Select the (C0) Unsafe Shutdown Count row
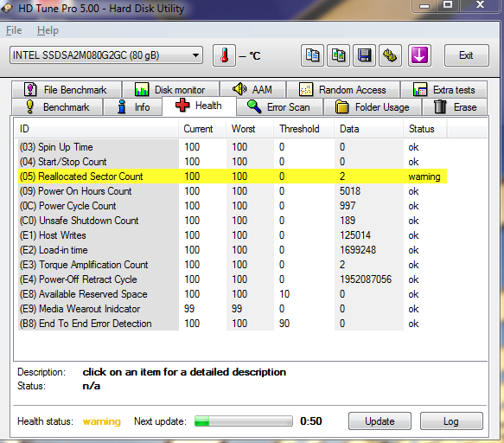This screenshot has height=443, width=504. coord(233,221)
